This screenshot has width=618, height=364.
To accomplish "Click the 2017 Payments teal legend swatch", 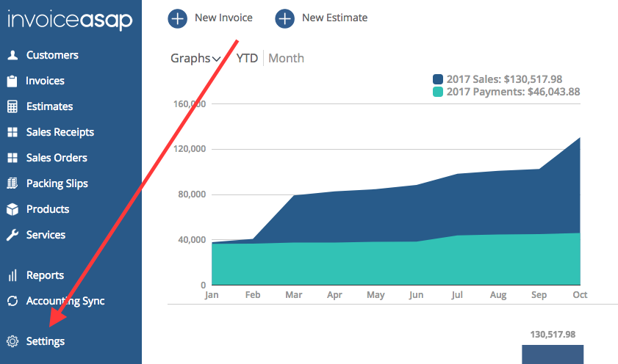I will coord(438,92).
